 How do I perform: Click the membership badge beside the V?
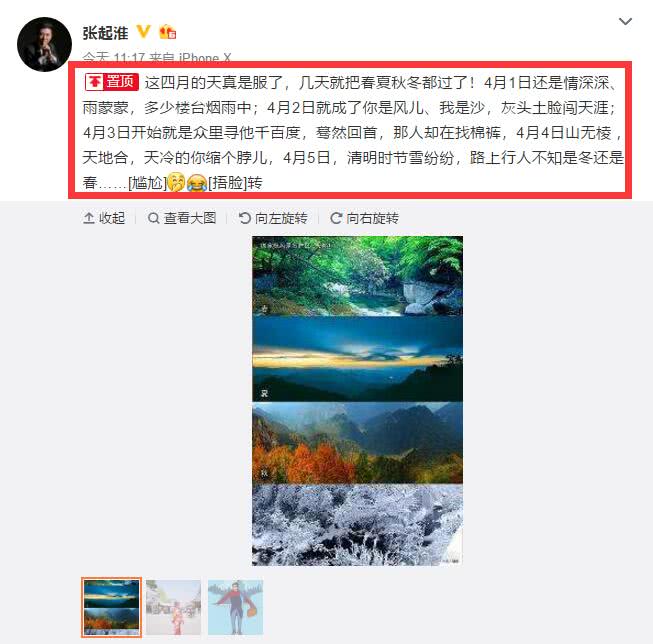(168, 32)
